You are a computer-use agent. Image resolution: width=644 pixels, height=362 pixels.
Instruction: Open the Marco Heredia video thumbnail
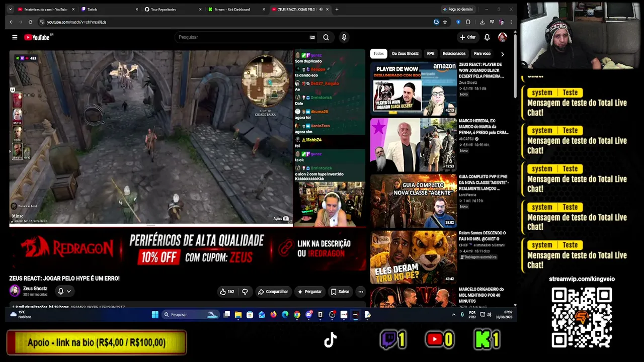(414, 145)
